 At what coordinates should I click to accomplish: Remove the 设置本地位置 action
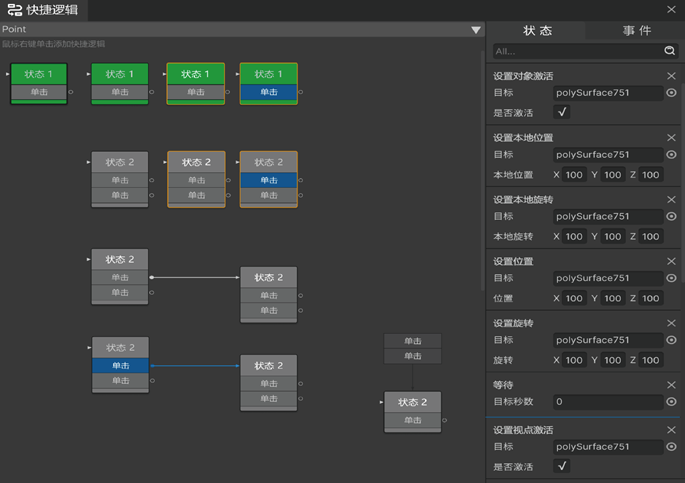pos(671,138)
